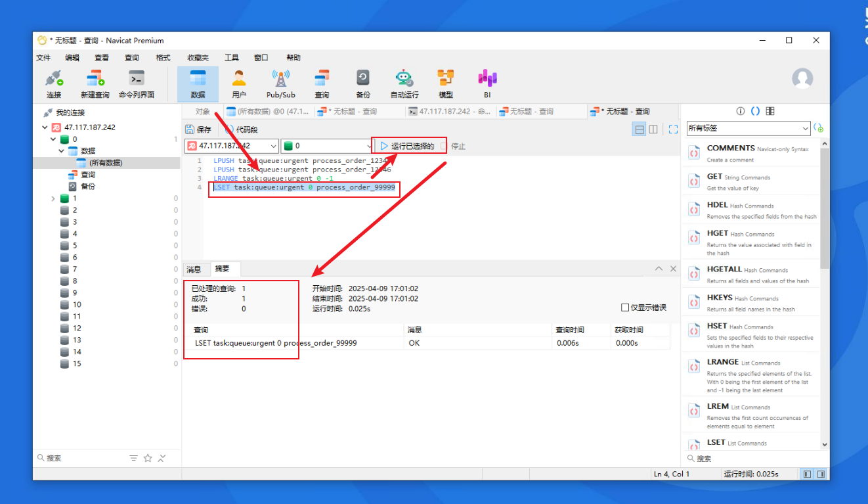
Task: Click the 连接 (Connection) toolbar icon
Action: point(54,84)
